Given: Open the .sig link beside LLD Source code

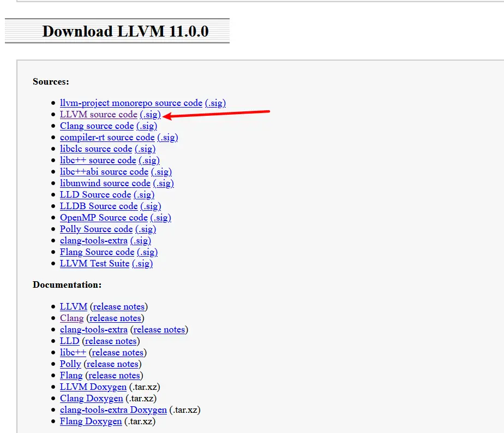Looking at the screenshot, I should pos(144,194).
